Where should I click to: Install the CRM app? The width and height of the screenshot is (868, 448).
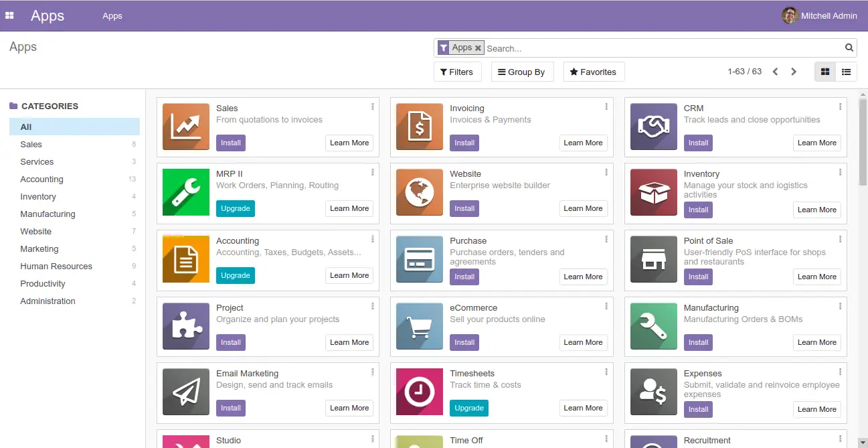coord(698,143)
